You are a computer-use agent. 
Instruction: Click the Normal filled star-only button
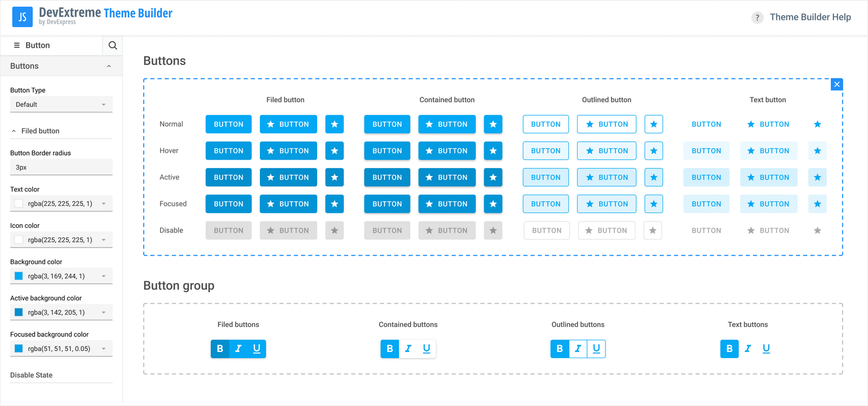click(x=334, y=125)
